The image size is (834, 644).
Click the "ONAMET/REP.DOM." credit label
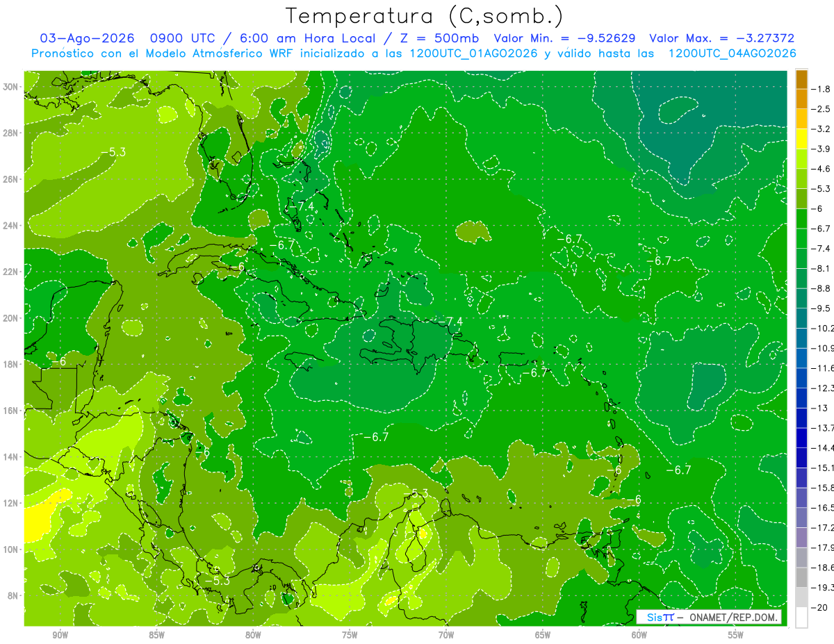[x=734, y=618]
